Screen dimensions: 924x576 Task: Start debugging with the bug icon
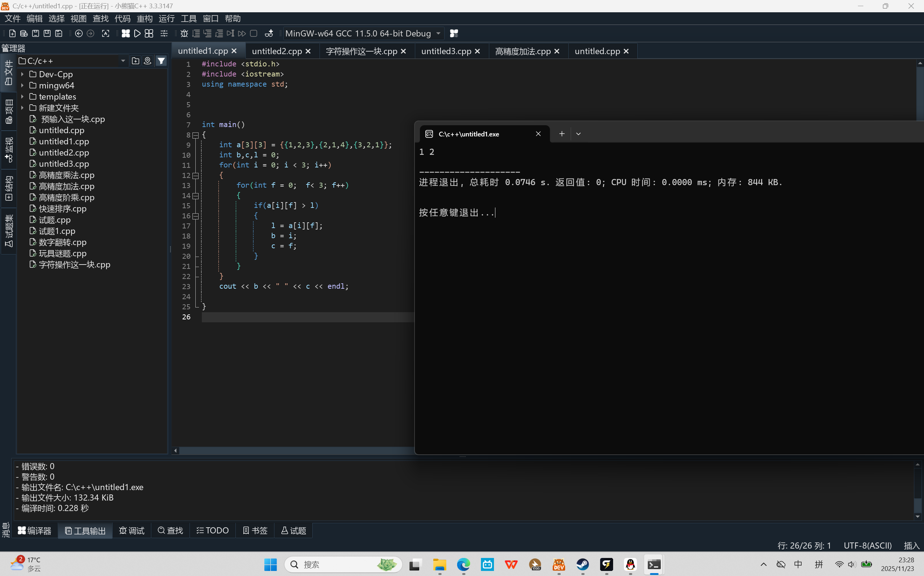[184, 34]
